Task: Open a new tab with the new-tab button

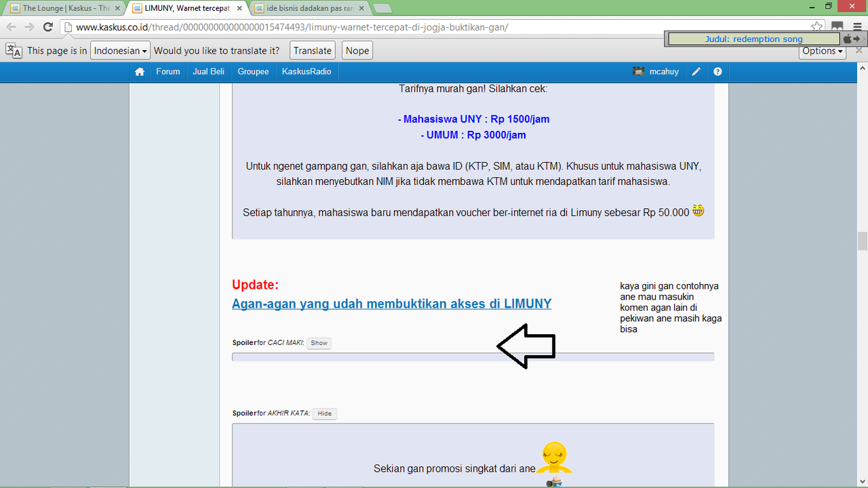Action: coord(382,9)
